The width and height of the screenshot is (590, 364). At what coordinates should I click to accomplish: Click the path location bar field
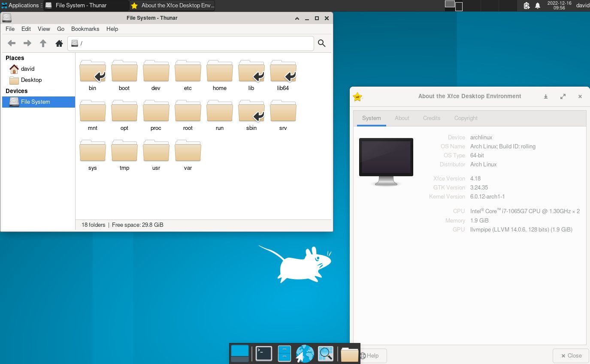[193, 43]
